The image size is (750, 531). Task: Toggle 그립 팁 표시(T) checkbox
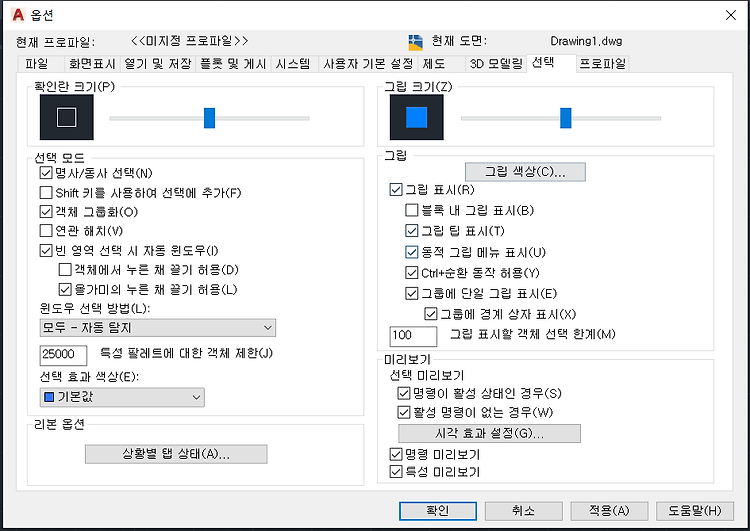pos(411,231)
